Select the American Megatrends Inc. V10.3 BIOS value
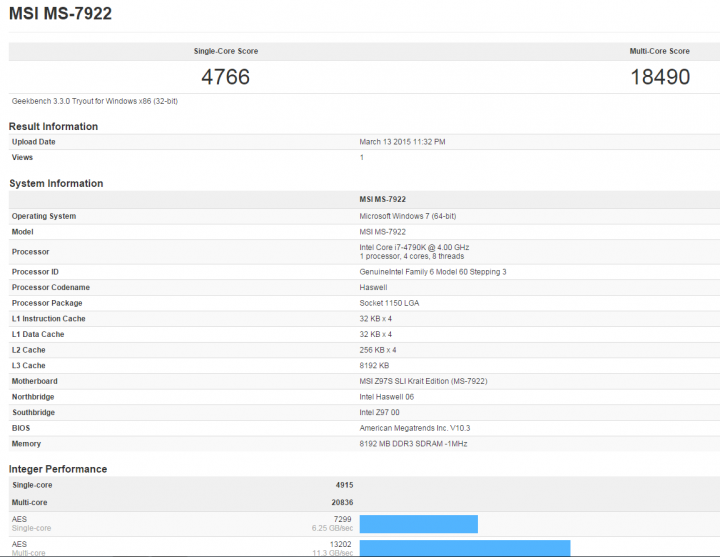This screenshot has width=720, height=557. click(415, 428)
